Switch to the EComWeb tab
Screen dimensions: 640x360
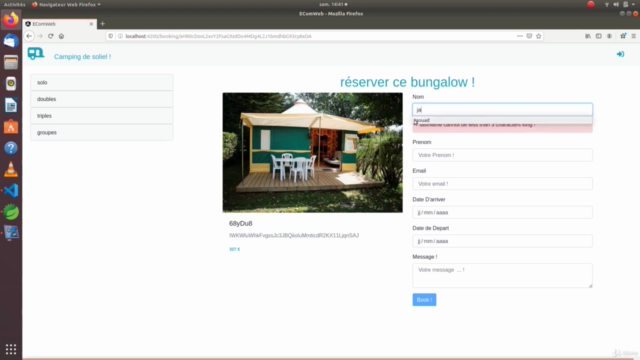(x=60, y=24)
